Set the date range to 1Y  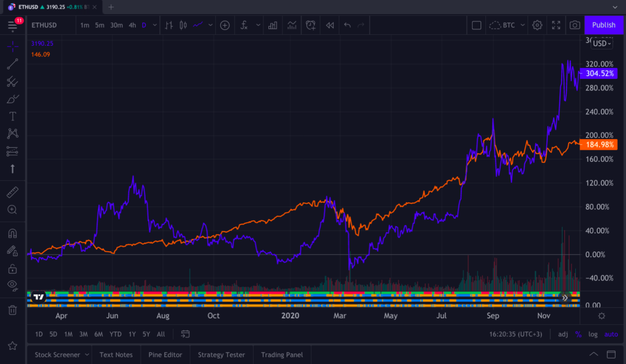132,334
